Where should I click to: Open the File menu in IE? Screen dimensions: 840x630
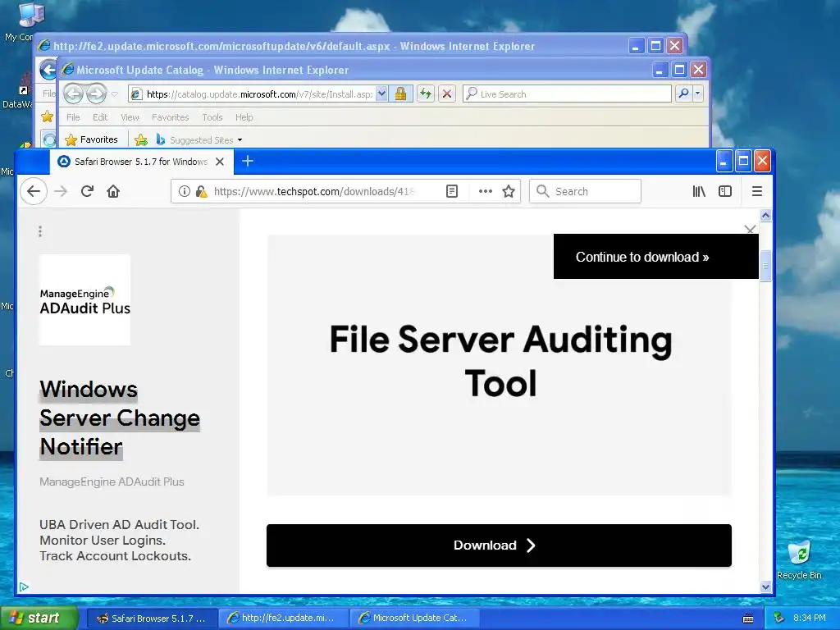(x=73, y=117)
